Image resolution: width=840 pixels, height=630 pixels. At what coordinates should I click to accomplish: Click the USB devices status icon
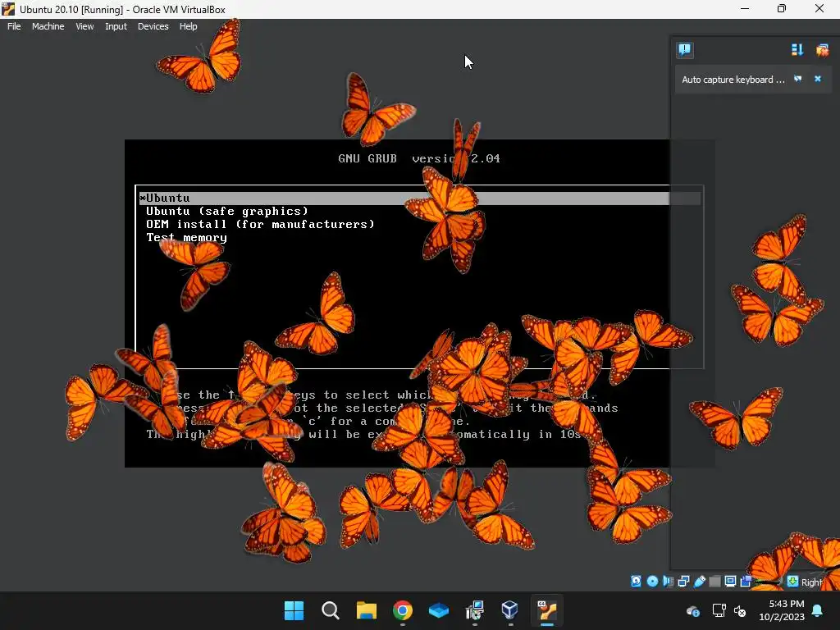tap(700, 582)
